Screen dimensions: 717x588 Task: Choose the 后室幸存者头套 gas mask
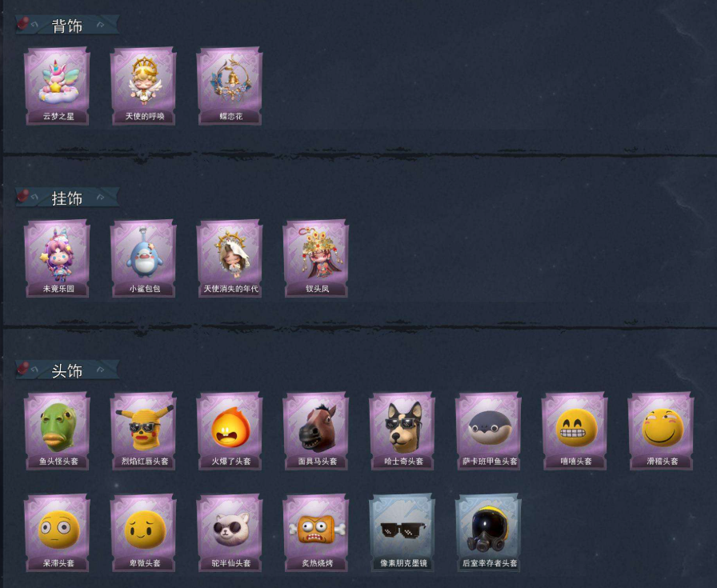(489, 533)
